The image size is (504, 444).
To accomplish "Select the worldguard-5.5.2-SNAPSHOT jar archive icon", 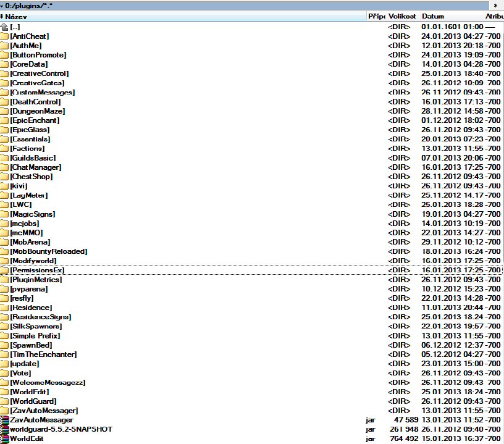I will 4,429.
